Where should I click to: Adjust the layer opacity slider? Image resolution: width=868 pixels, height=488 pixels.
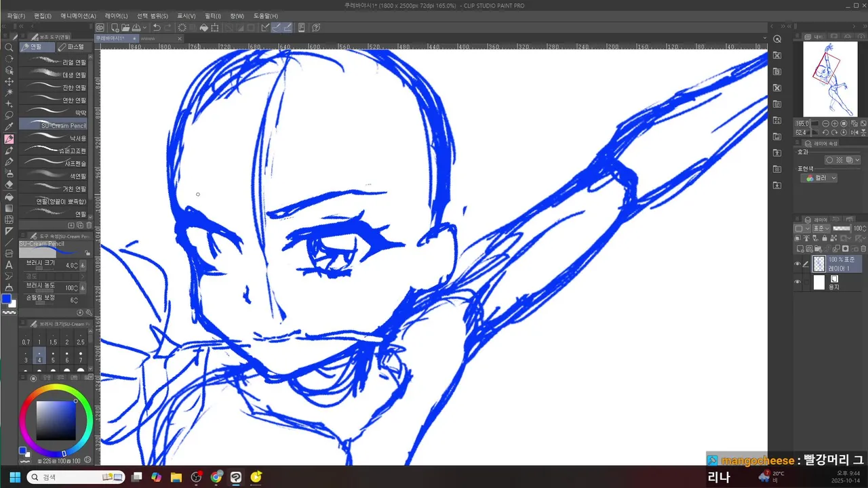(x=842, y=228)
